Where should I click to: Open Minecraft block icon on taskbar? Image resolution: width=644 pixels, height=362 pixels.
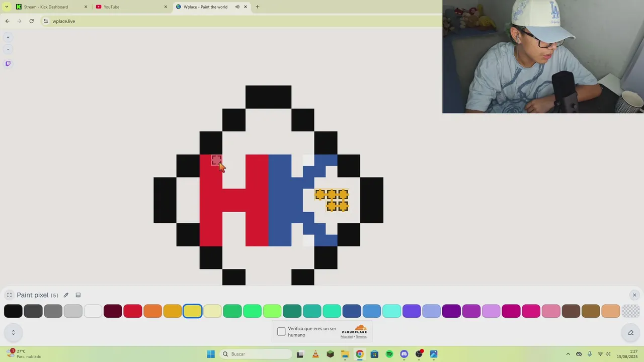[330, 354]
